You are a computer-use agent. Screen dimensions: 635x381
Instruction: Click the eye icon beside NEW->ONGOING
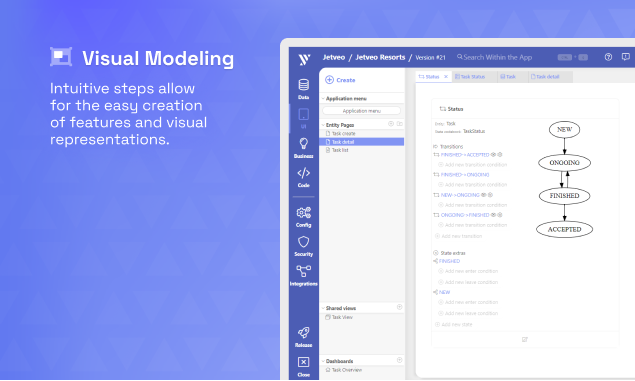[484, 195]
